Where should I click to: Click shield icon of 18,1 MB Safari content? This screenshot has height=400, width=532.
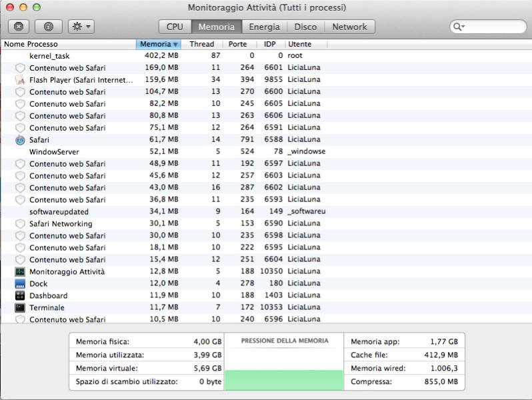click(20, 248)
